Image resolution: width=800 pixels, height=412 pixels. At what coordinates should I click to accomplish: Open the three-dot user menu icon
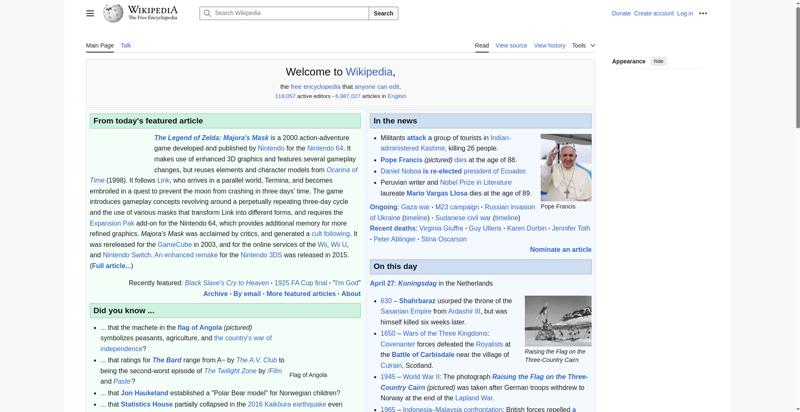(x=703, y=13)
